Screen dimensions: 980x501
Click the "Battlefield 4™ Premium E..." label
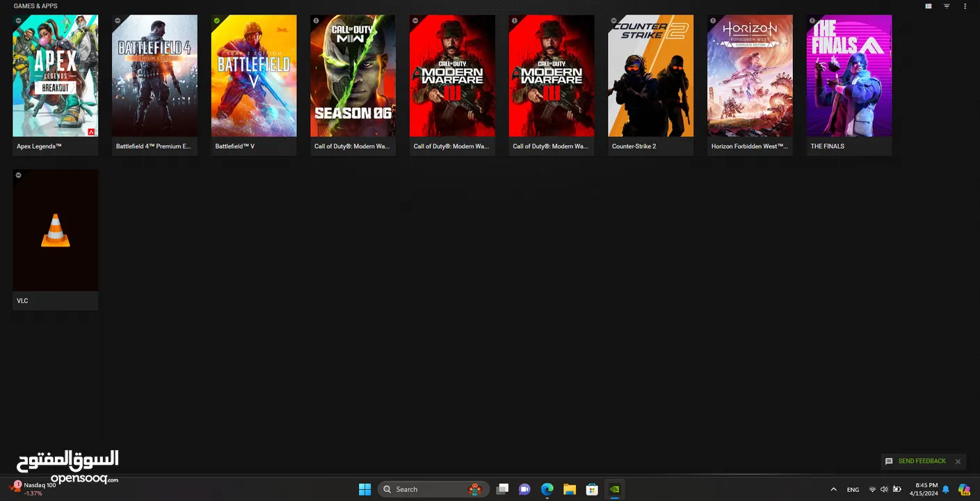pyautogui.click(x=153, y=146)
